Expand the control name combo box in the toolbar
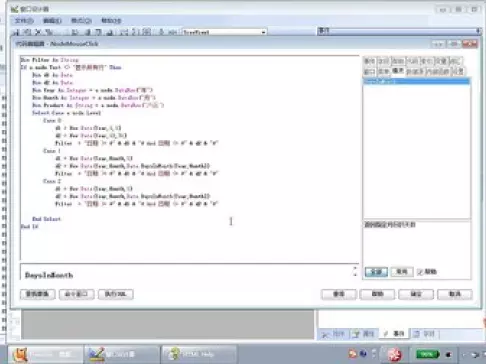 263,32
